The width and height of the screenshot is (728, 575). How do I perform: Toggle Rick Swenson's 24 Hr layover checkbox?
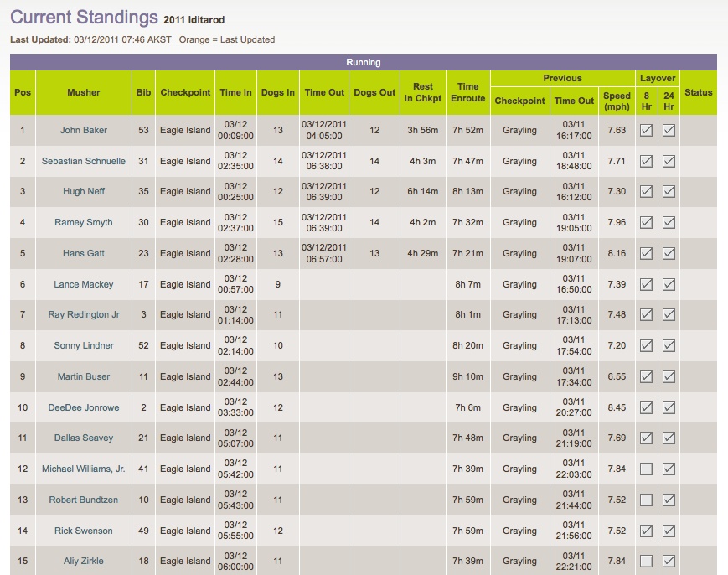click(x=669, y=531)
